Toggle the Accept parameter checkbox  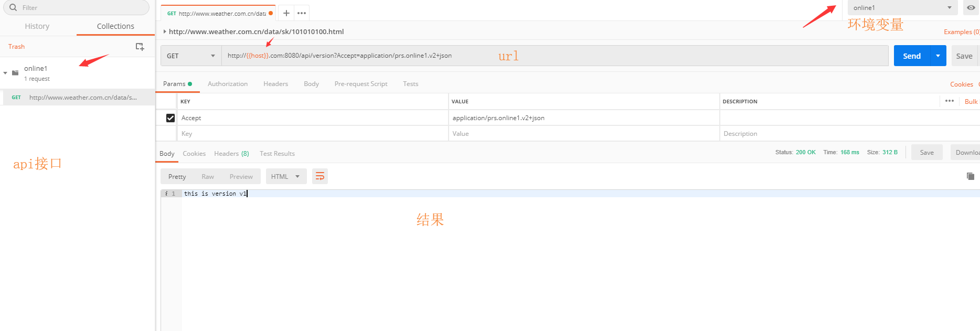coord(171,118)
